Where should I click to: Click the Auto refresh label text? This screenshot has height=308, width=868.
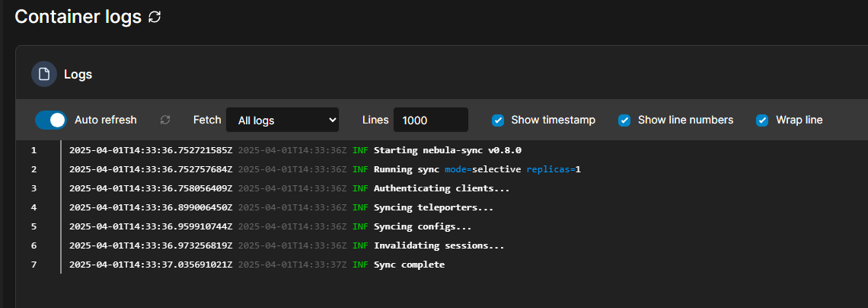(x=106, y=120)
